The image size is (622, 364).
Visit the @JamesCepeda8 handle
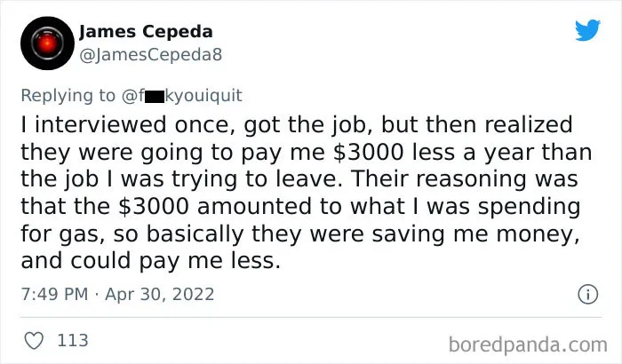tap(151, 55)
